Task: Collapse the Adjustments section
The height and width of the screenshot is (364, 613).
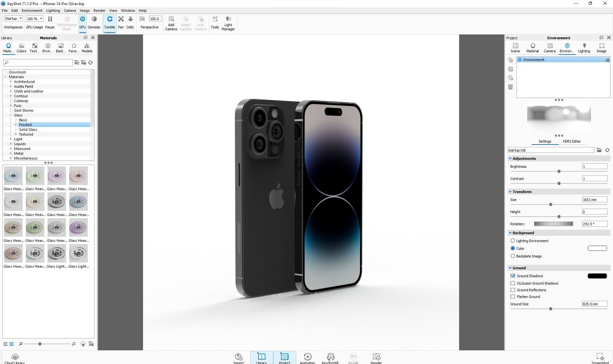Action: [510, 159]
